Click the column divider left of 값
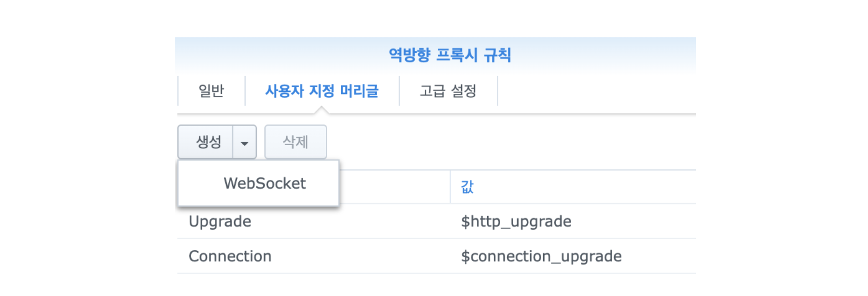 pyautogui.click(x=450, y=187)
